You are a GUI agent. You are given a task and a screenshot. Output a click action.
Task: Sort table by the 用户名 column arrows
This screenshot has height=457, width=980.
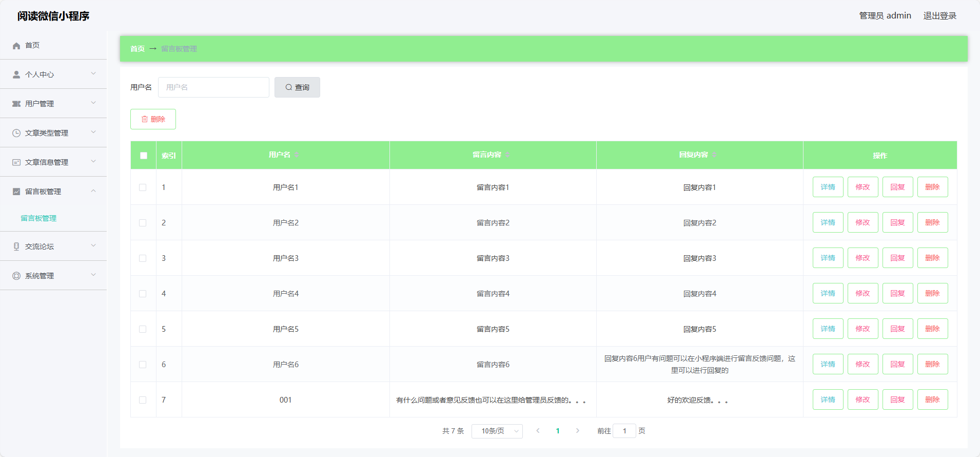(x=297, y=155)
